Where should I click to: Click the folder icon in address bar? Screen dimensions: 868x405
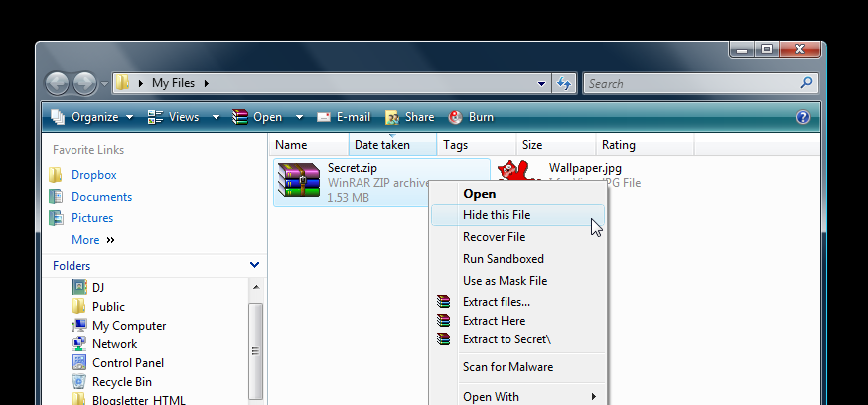pyautogui.click(x=122, y=83)
